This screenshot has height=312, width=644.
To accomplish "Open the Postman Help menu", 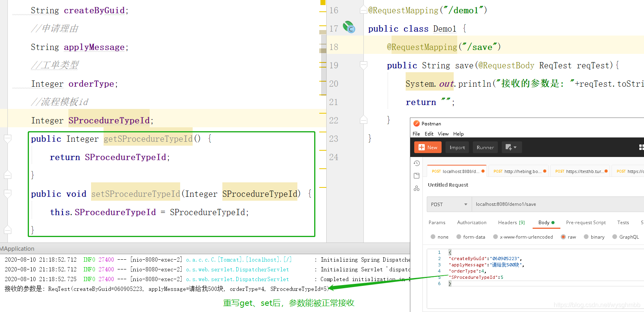I will (x=458, y=134).
